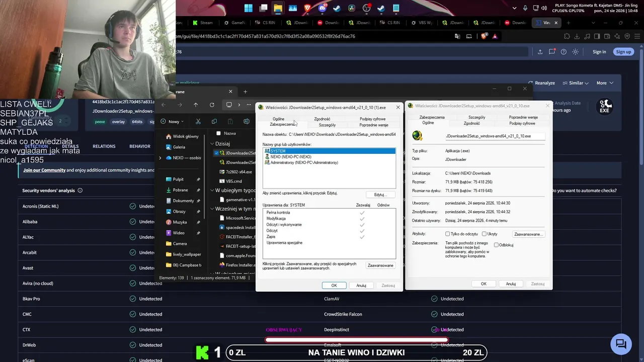The image size is (644, 362).
Task: Open File Explorer from the top taskbar
Action: [x=278, y=8]
